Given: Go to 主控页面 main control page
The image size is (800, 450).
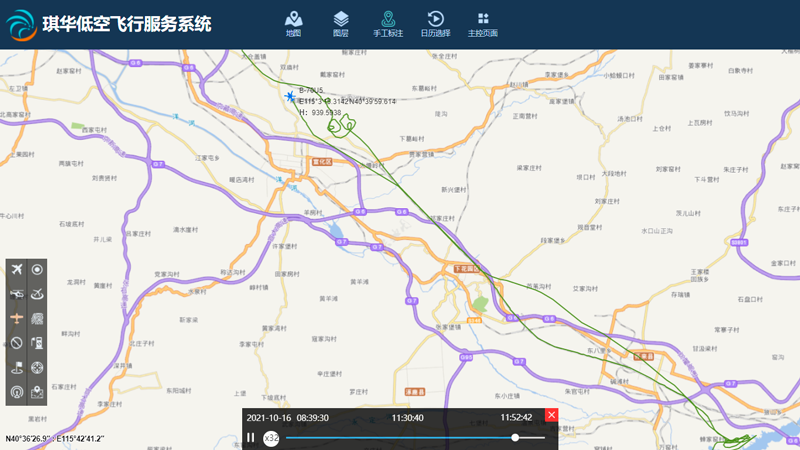Looking at the screenshot, I should (x=483, y=23).
